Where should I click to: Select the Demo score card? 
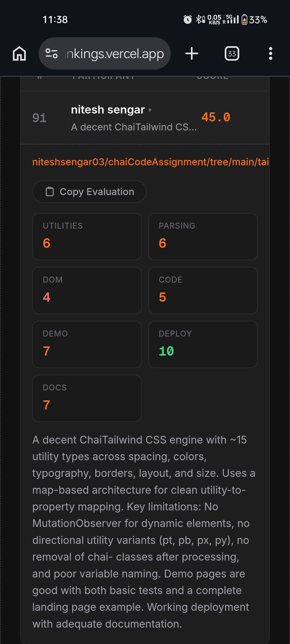pos(87,344)
